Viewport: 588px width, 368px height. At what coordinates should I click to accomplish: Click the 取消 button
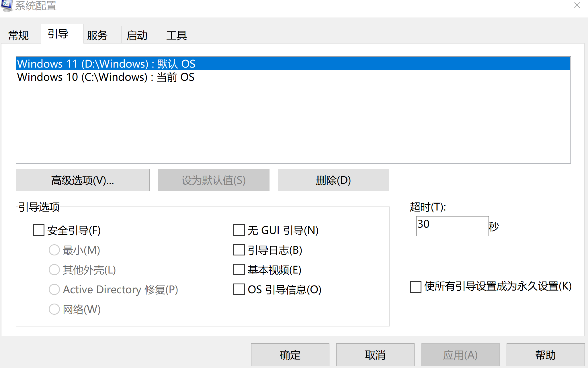375,355
